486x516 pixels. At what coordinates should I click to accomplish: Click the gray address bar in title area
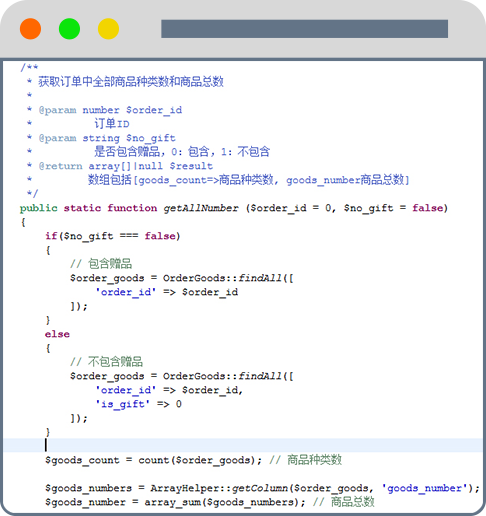click(304, 29)
